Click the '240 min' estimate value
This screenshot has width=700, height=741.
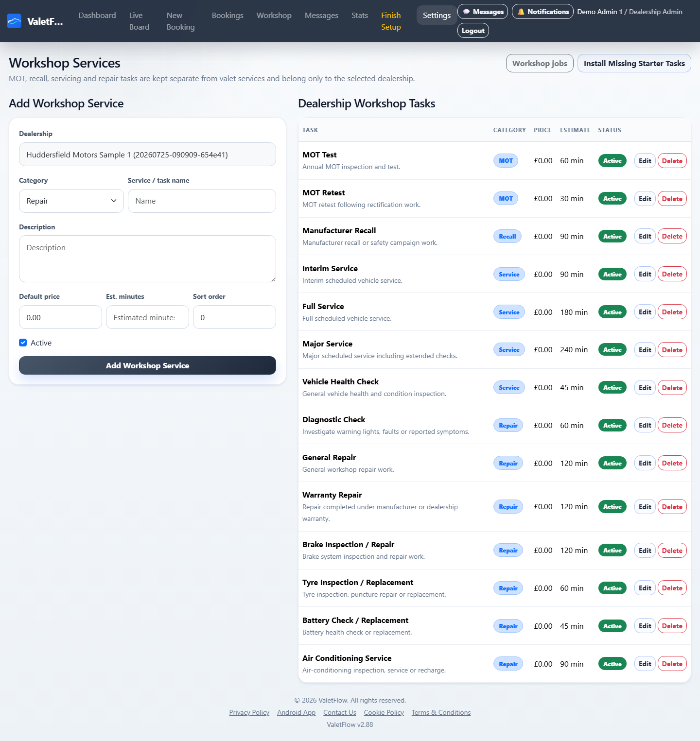click(x=574, y=350)
